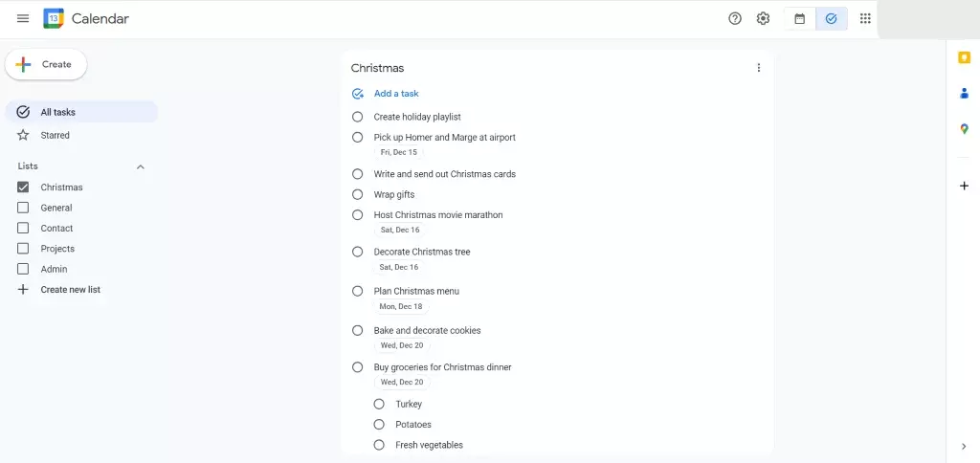
Task: Enable the General list checkbox
Action: [23, 208]
